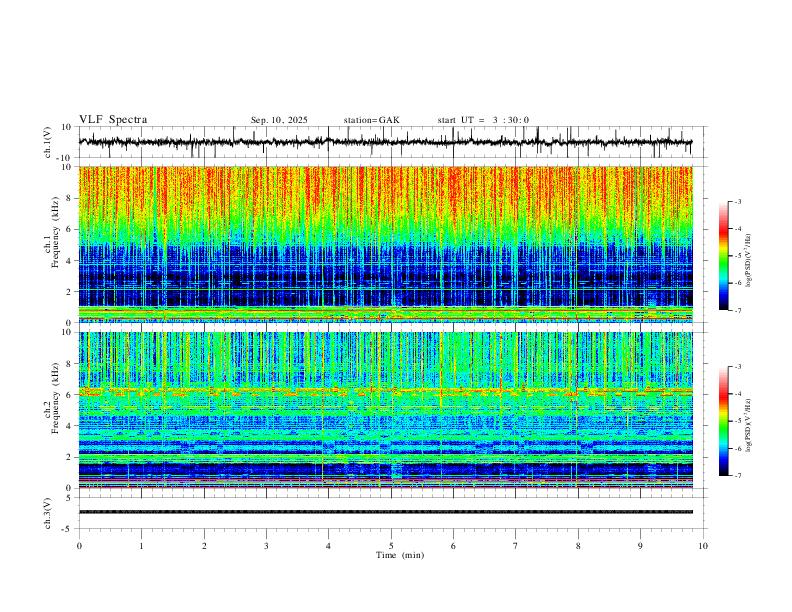Screen dimensions: 792x612
Task: Click time axis tick label '8'
Action: tap(578, 546)
